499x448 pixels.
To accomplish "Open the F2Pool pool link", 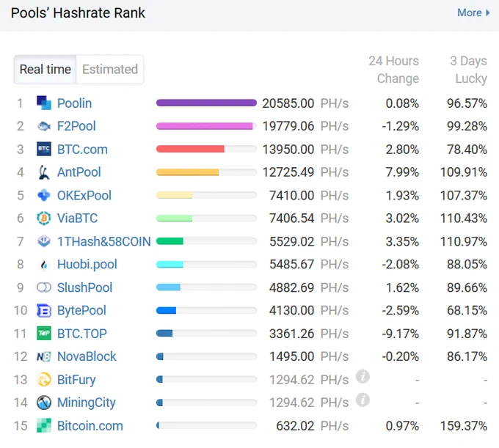I will (x=76, y=126).
